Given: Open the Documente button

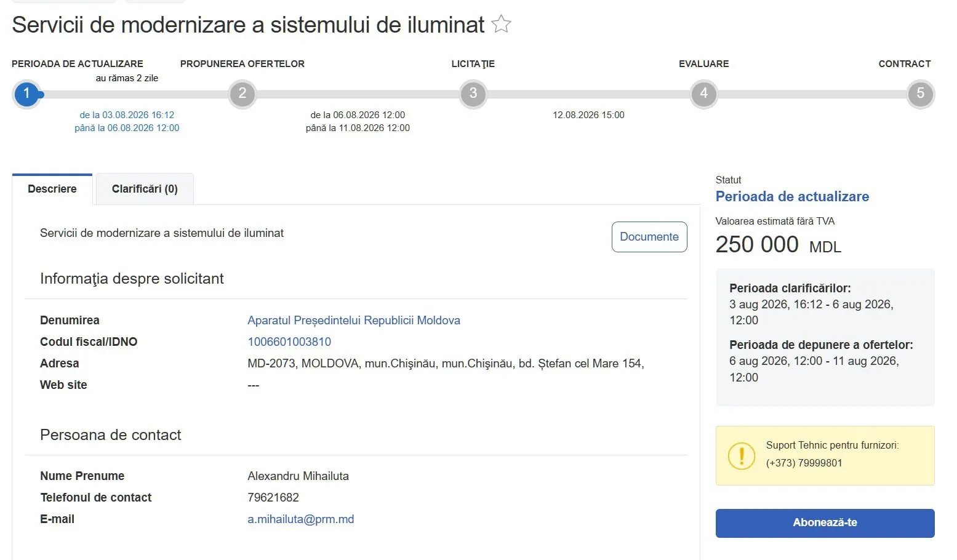Looking at the screenshot, I should coord(649,237).
